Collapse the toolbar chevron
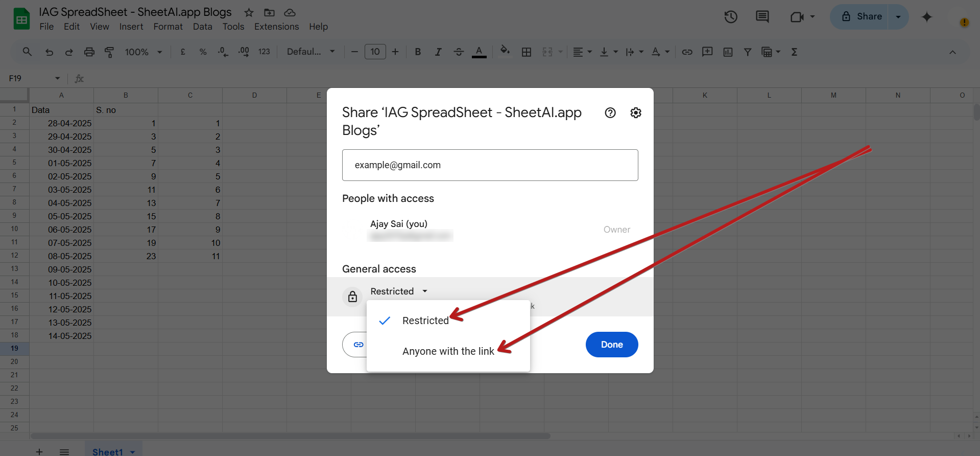This screenshot has height=456, width=980. [x=952, y=52]
